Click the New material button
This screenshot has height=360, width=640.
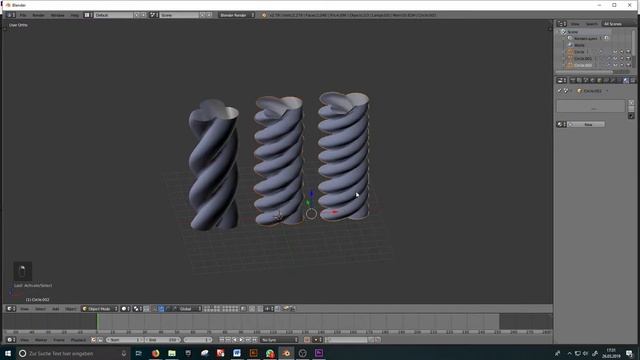coord(587,124)
